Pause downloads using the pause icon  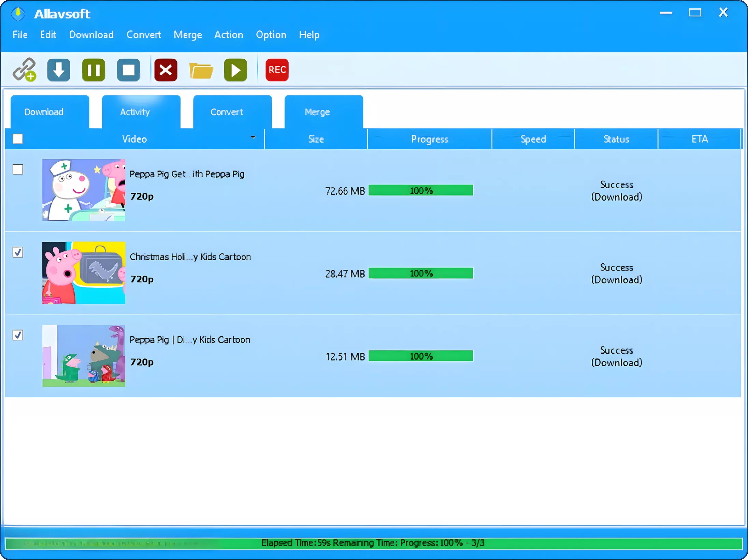click(93, 70)
